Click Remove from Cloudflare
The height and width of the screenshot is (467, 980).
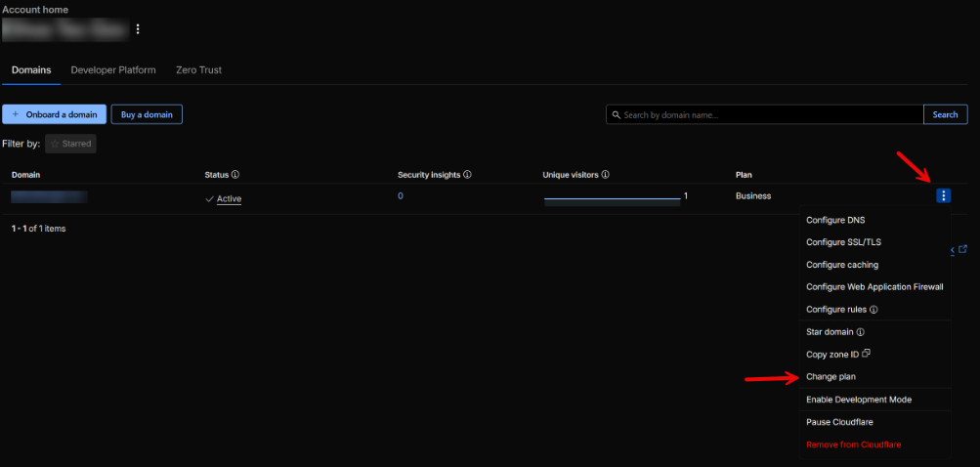coord(853,445)
